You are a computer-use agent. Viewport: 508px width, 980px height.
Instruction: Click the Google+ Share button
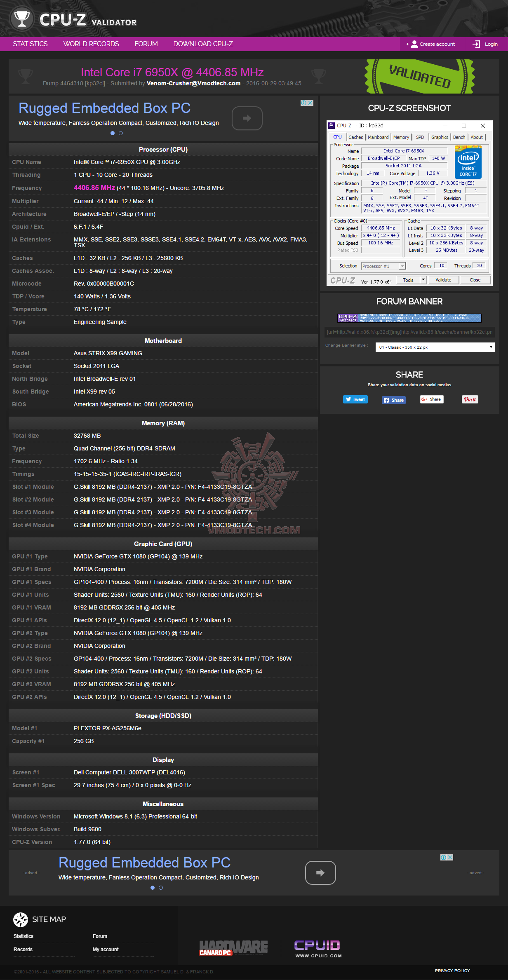(432, 399)
